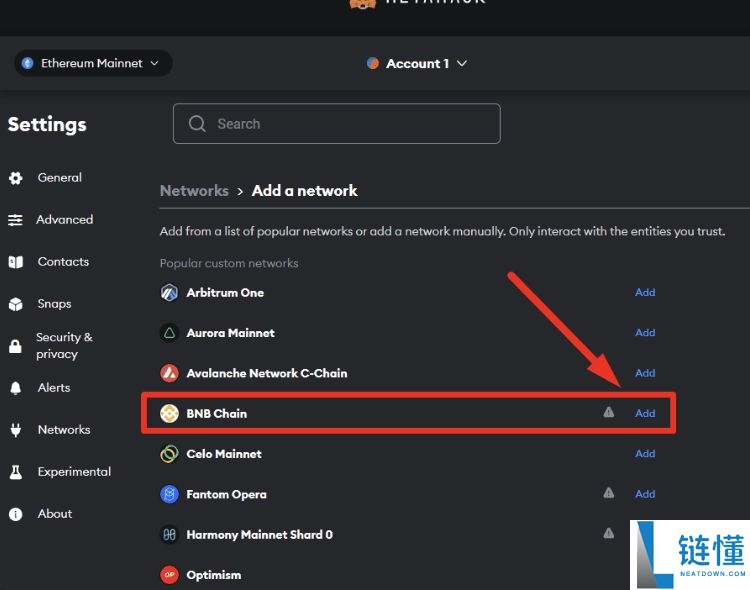Select the Optimism network name
The height and width of the screenshot is (590, 750).
coord(214,575)
